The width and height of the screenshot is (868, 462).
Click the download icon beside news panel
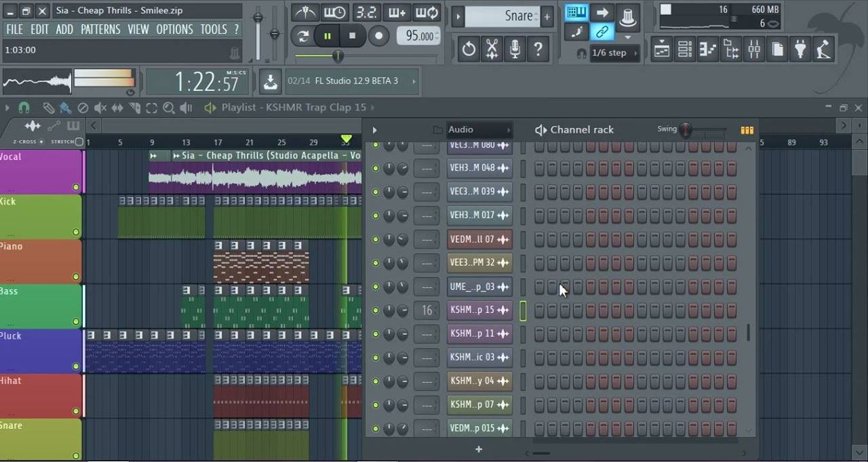270,81
